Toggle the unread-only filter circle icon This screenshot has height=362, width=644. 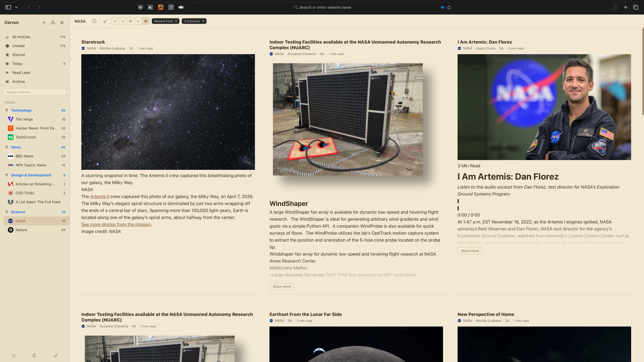(94, 21)
